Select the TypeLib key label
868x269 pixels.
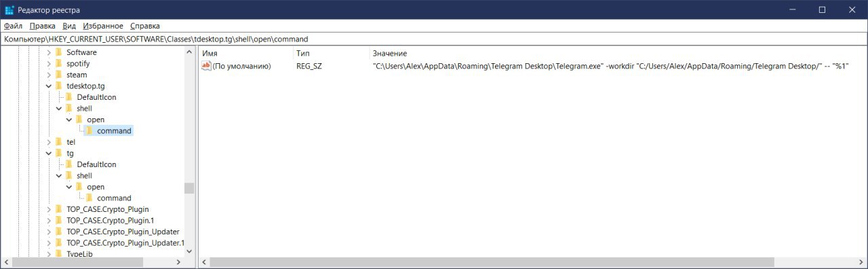[x=79, y=253]
